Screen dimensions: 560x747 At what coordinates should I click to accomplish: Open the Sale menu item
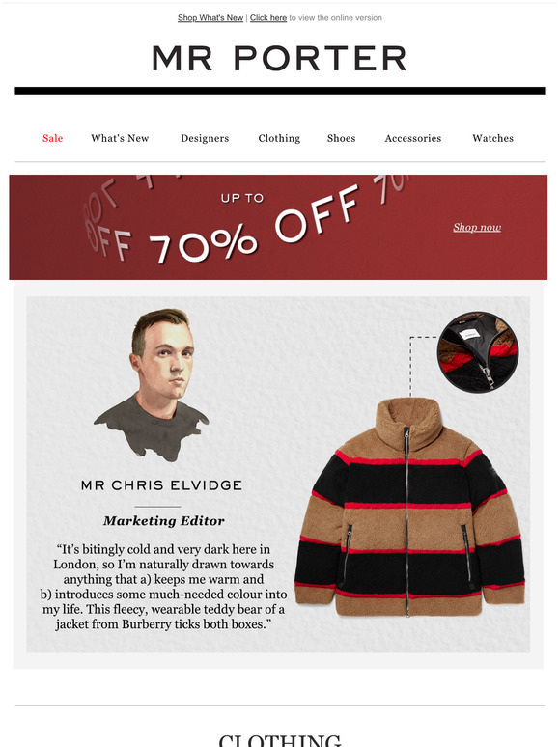(52, 138)
